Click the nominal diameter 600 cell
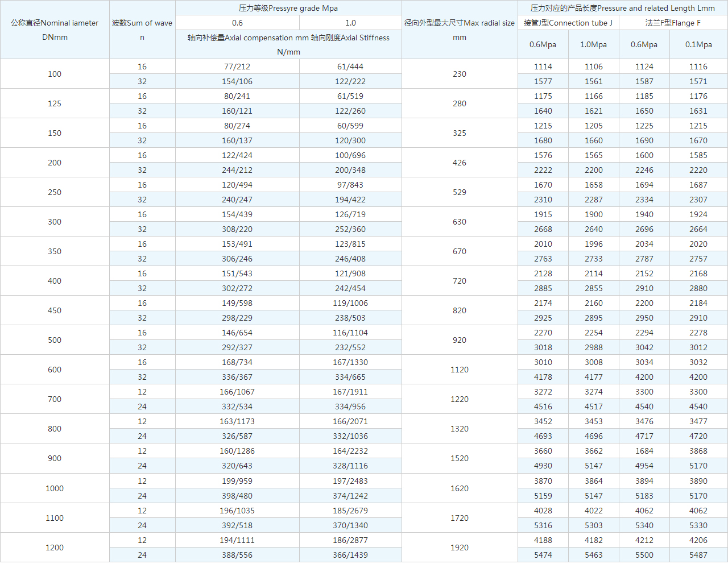The image size is (728, 564). 55,370
